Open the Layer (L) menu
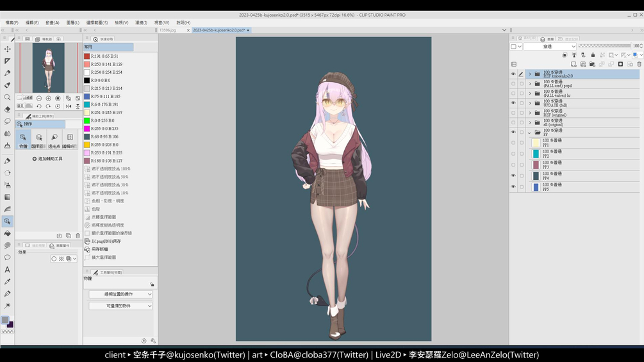644x362 pixels. click(72, 22)
